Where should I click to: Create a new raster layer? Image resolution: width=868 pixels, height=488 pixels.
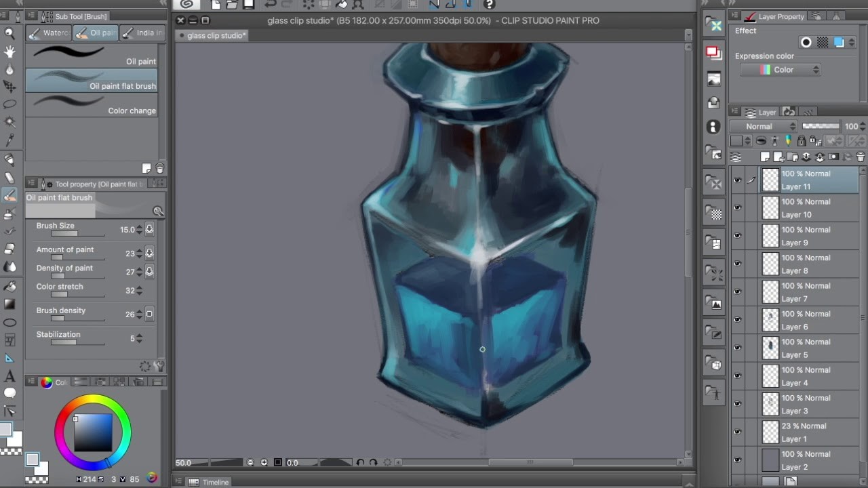[766, 157]
